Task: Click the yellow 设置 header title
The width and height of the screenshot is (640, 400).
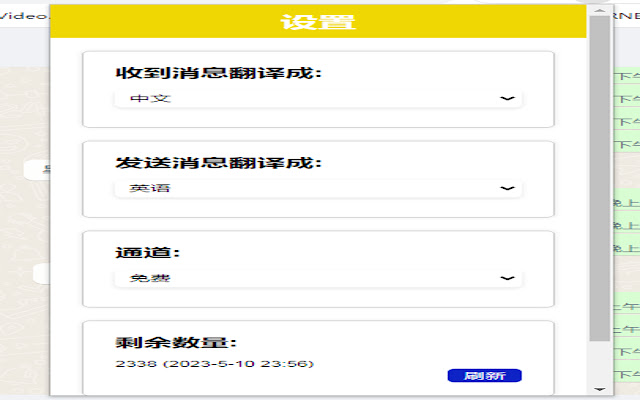Action: (x=318, y=22)
